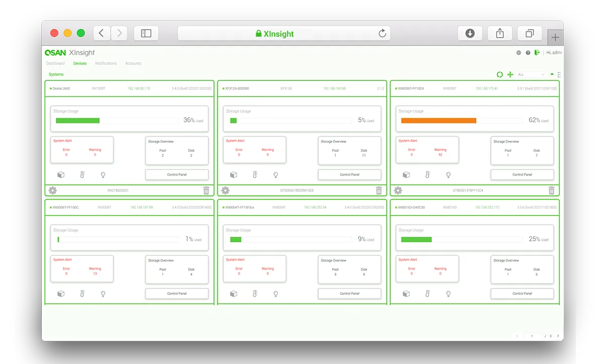Click the orange 62% storage usage bar
The image size is (604, 364).
coord(438,121)
